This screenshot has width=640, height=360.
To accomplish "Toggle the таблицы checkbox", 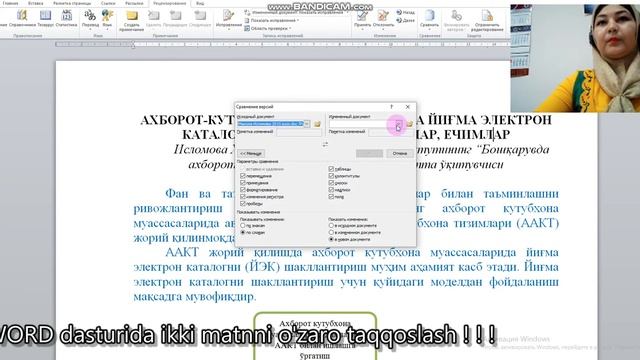I will (331, 169).
